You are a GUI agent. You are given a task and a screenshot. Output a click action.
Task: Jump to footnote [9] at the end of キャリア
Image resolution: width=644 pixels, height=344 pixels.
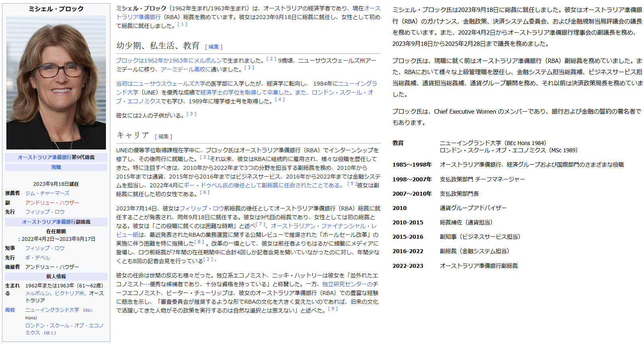(x=333, y=309)
